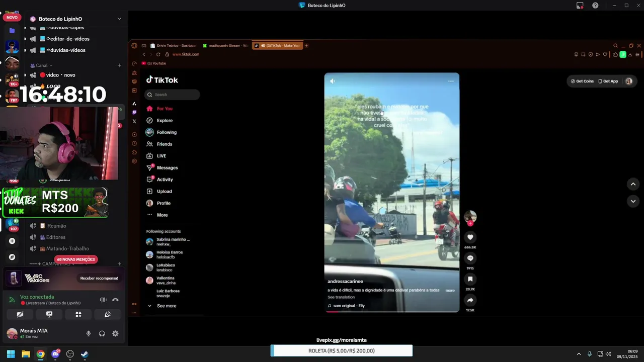644x362 pixels.
Task: Open the editor-de-videos channel
Action: [68, 39]
